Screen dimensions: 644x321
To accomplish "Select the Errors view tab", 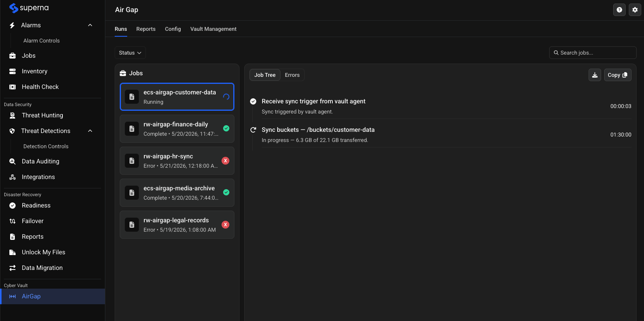I will coord(292,75).
